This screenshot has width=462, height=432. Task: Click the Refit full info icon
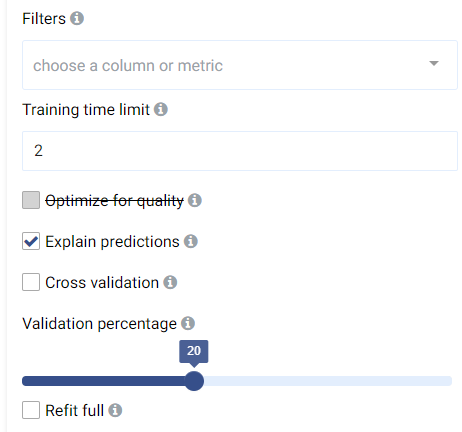tap(115, 410)
